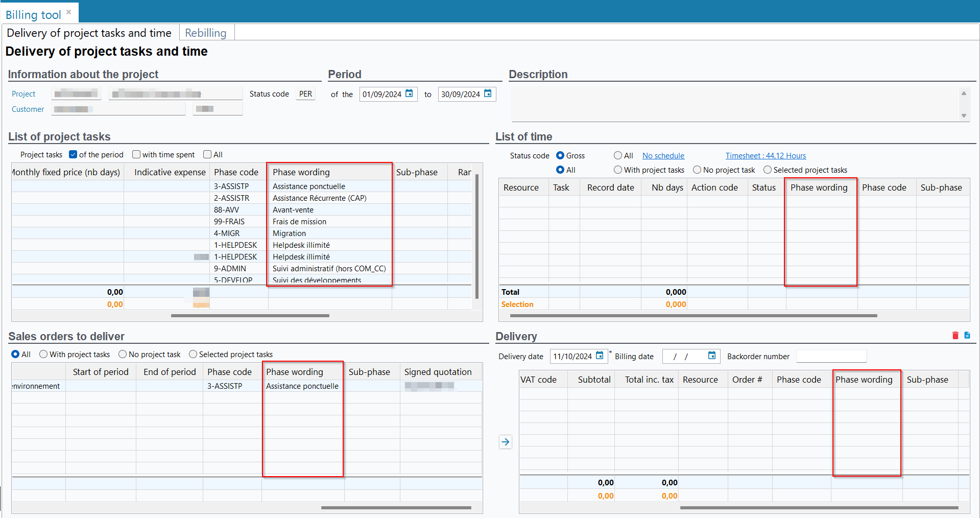Viewport: 980px width, 518px height.
Task: Click the blue document icon in Delivery
Action: [x=967, y=336]
